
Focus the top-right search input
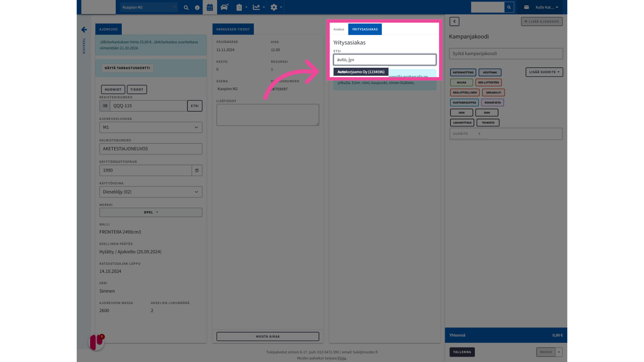[x=488, y=7]
